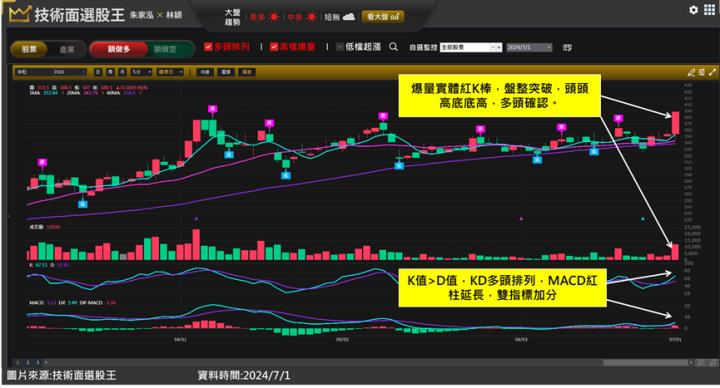Click the latest red candlestick bar
This screenshot has height=388, width=720.
675,123
